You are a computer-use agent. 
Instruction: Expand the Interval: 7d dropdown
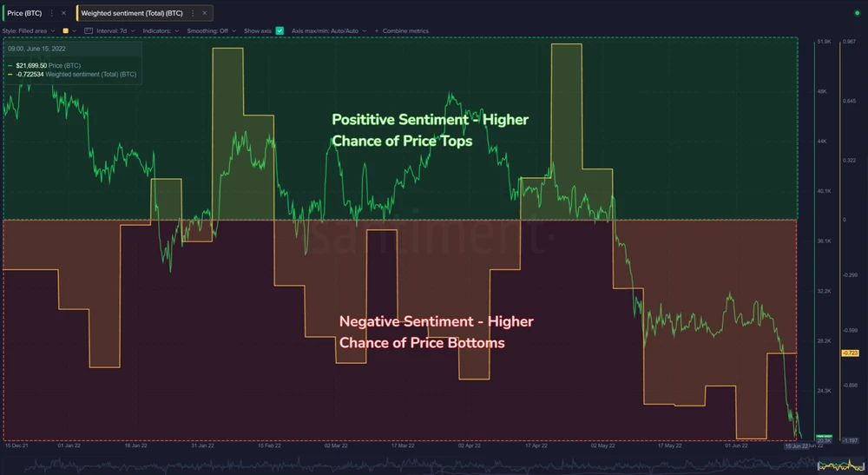[115, 31]
